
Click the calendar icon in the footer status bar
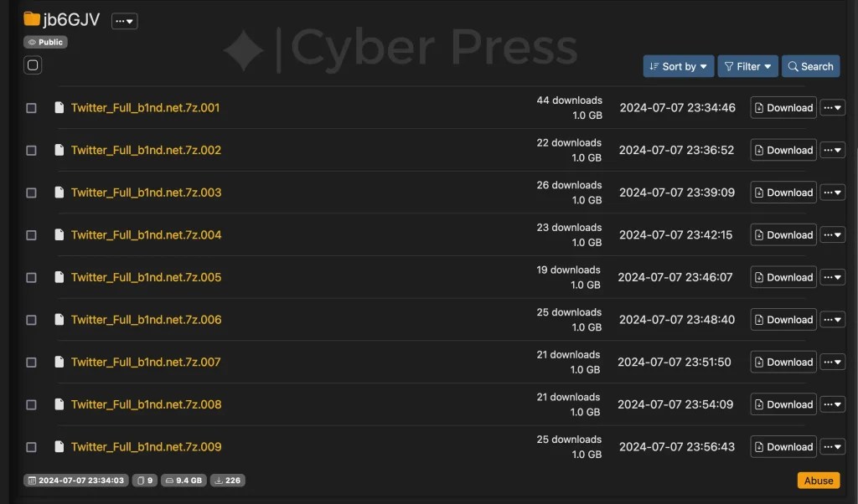[30, 480]
